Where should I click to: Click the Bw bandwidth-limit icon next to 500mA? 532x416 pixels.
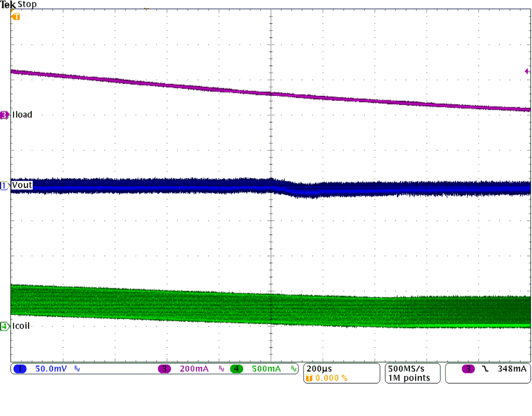tap(293, 369)
